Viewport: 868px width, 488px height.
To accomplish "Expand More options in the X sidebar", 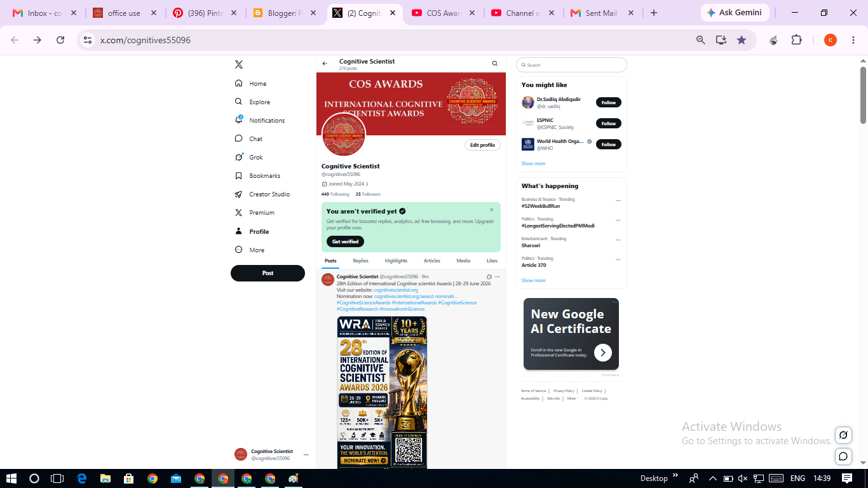I will (x=250, y=250).
